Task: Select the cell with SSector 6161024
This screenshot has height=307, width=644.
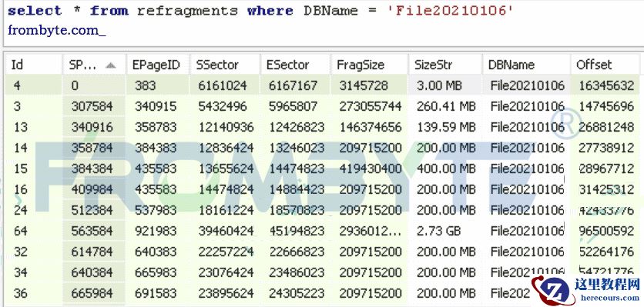Action: (x=223, y=85)
